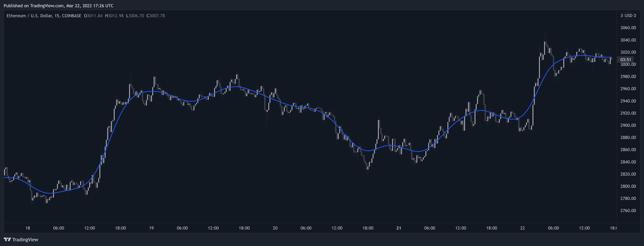Click the Published on TradingView.com header text

point(59,5)
